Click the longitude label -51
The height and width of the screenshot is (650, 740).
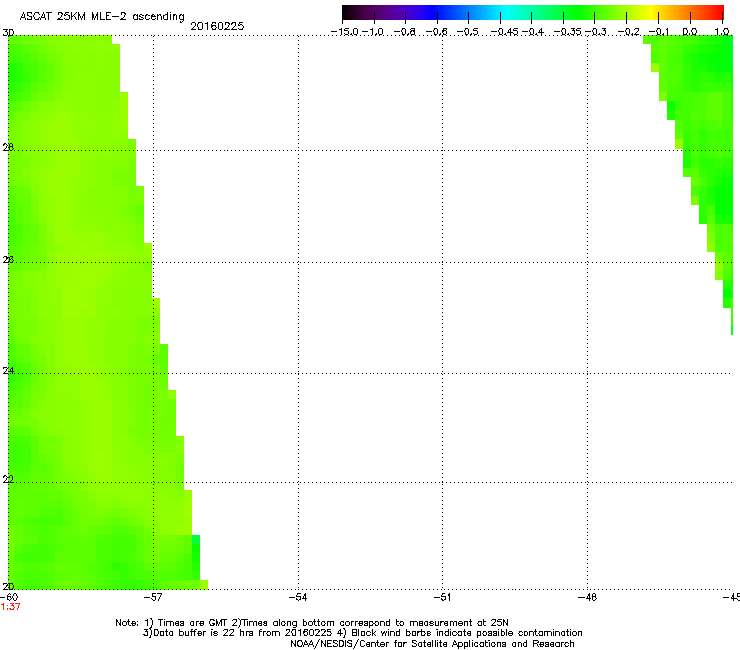point(442,597)
